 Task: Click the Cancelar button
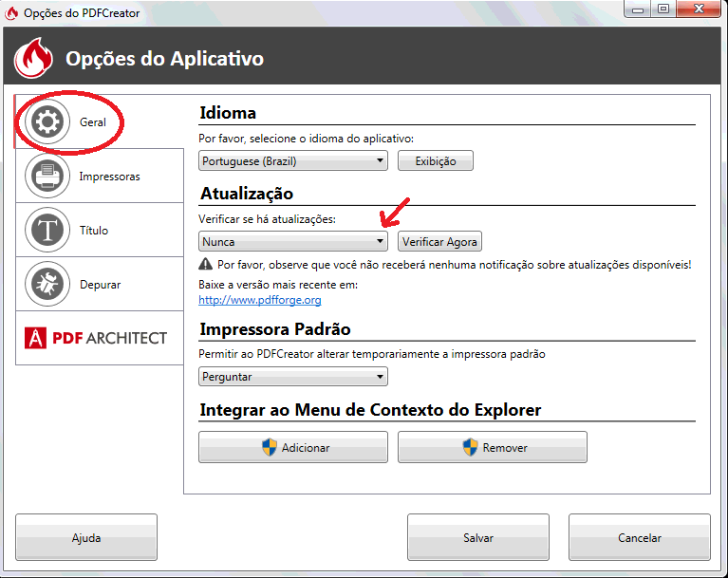tap(640, 537)
